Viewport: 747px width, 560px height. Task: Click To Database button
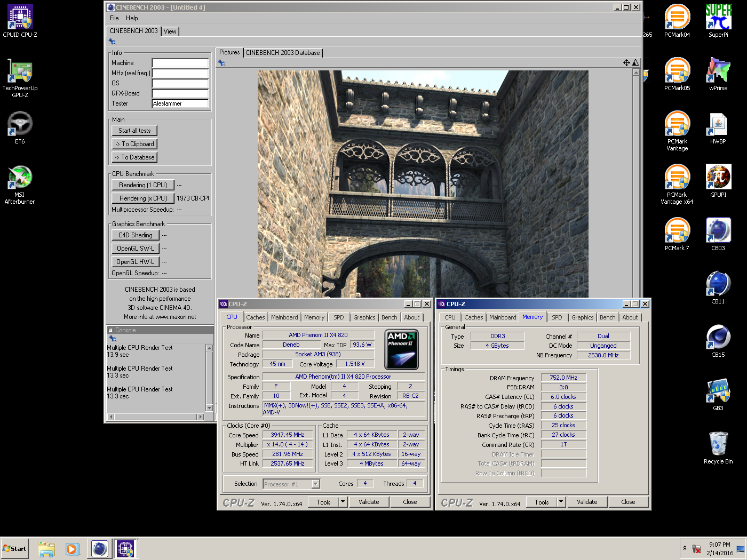[134, 157]
